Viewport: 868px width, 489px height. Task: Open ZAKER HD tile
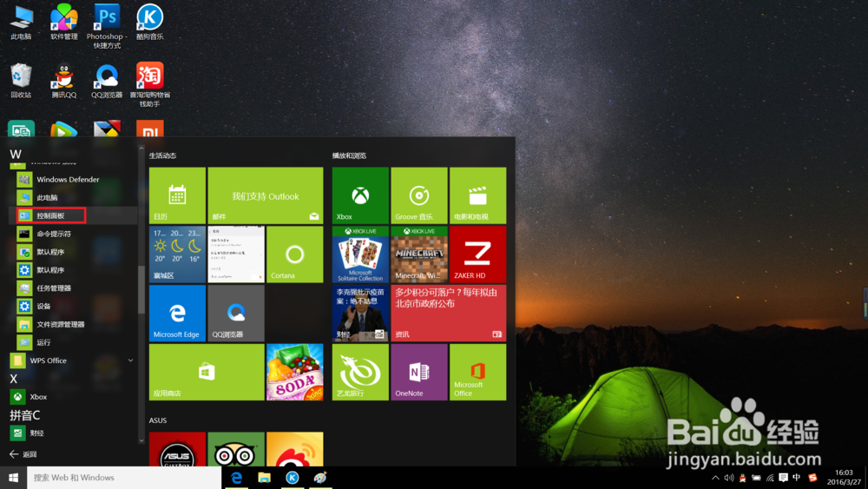[477, 254]
